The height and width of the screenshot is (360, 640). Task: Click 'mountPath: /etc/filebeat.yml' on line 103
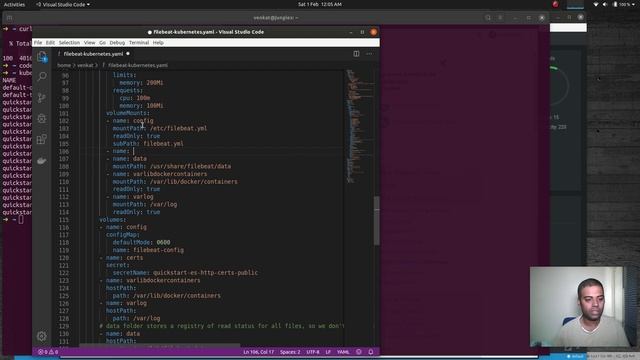(160, 128)
